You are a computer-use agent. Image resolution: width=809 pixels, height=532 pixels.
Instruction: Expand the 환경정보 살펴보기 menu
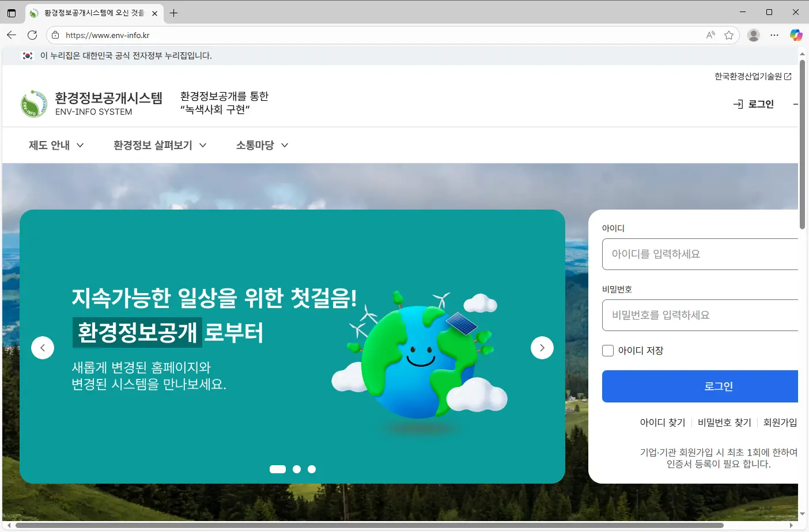click(x=160, y=145)
